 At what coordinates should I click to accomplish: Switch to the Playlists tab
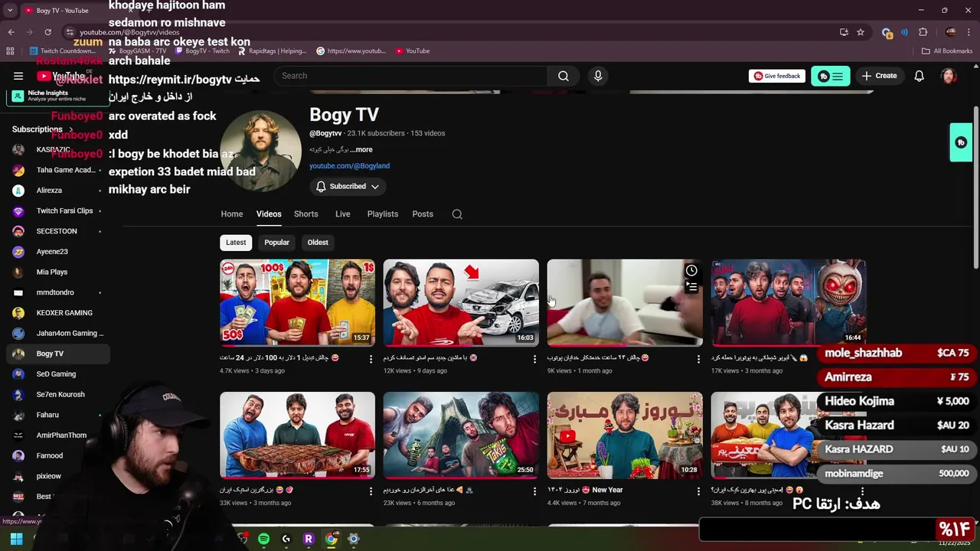383,214
